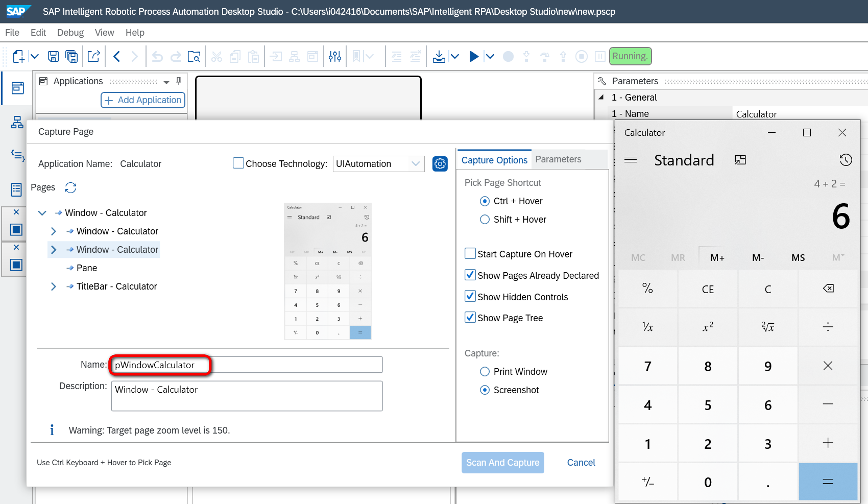The height and width of the screenshot is (504, 868).
Task: Expand the TitleBar - Calculator tree node
Action: coord(53,286)
